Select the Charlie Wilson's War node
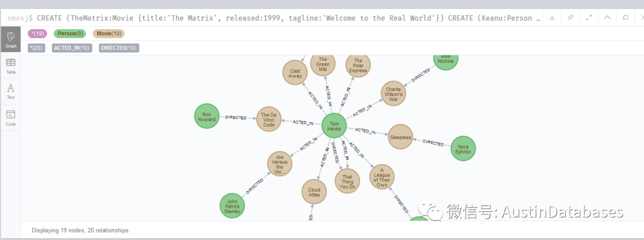The height and width of the screenshot is (240, 644). point(394,93)
